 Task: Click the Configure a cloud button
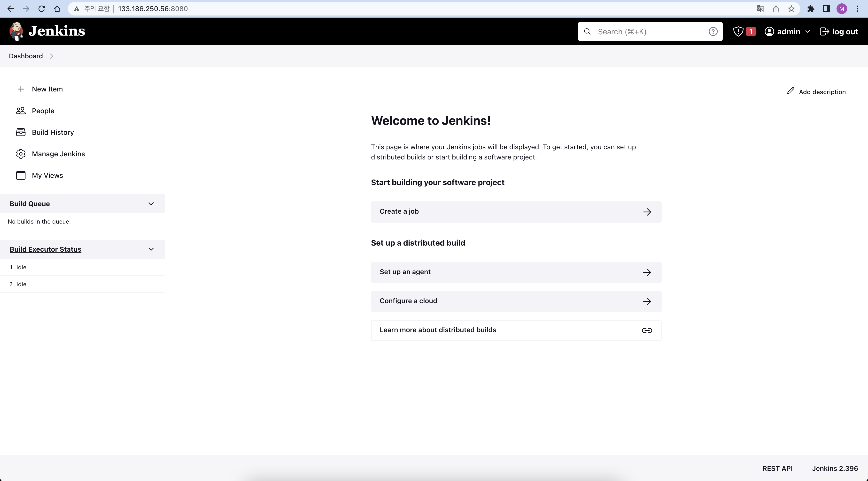tap(516, 301)
